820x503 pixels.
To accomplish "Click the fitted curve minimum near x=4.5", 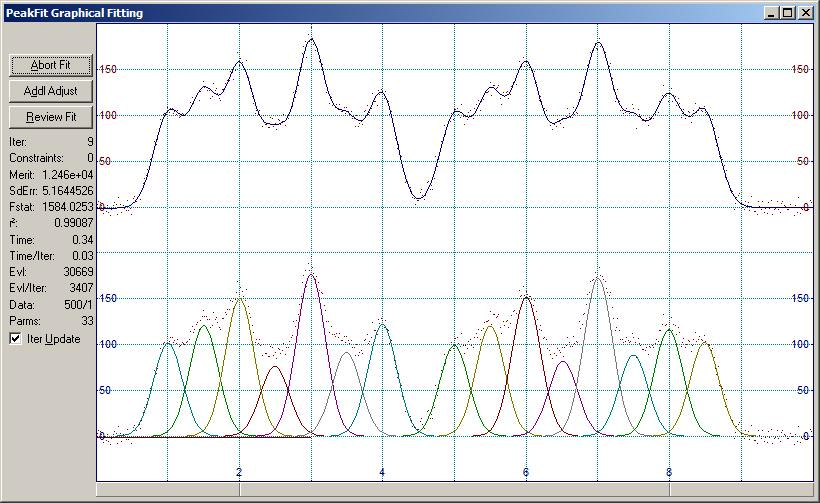I will [419, 198].
